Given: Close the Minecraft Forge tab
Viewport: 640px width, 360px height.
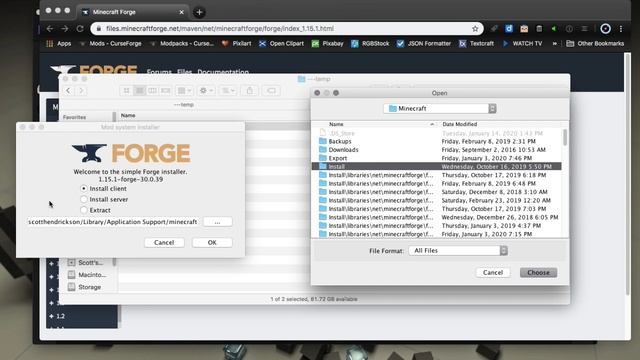Looking at the screenshot, I should [x=182, y=12].
